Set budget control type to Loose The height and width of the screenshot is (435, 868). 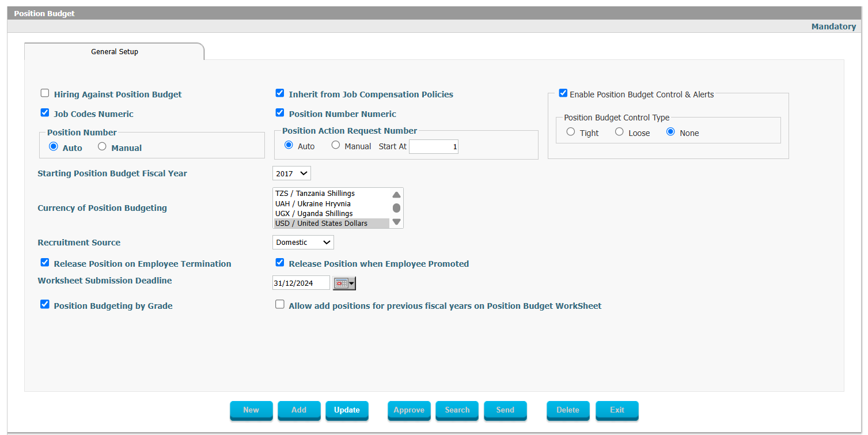[619, 132]
